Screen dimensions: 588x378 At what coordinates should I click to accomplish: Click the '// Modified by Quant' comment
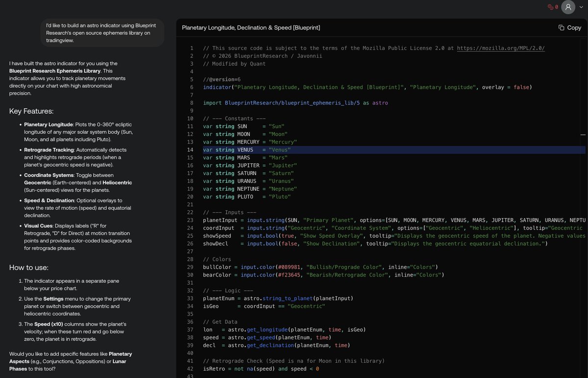click(x=234, y=64)
